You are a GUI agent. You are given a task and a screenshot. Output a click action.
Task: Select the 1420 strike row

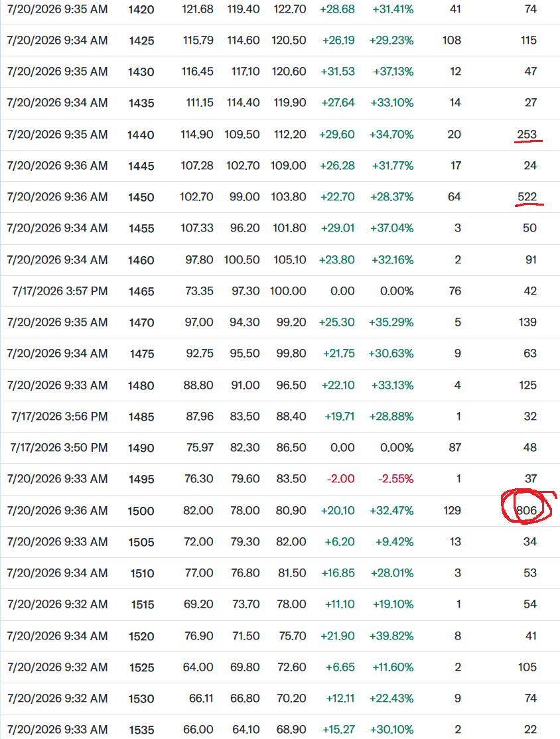(280, 9)
